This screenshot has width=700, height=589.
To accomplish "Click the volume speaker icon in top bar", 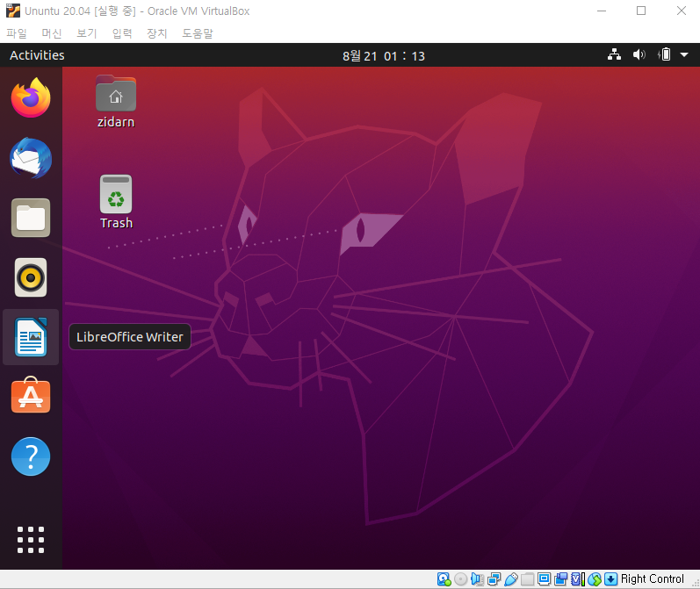I will pyautogui.click(x=639, y=55).
